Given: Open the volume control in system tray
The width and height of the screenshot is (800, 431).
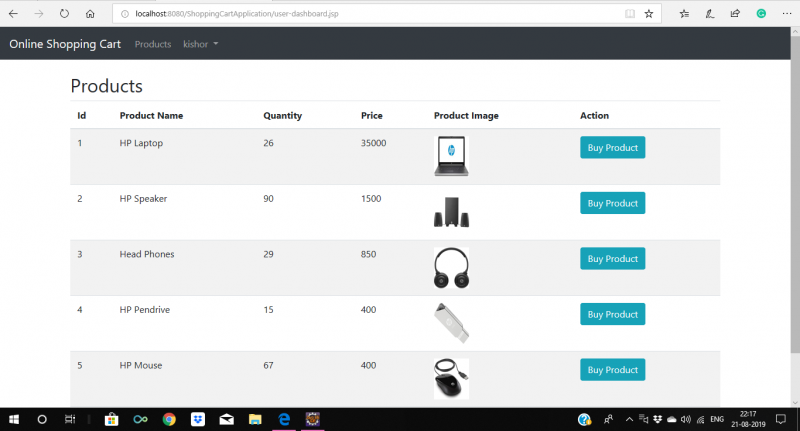Looking at the screenshot, I should 686,419.
